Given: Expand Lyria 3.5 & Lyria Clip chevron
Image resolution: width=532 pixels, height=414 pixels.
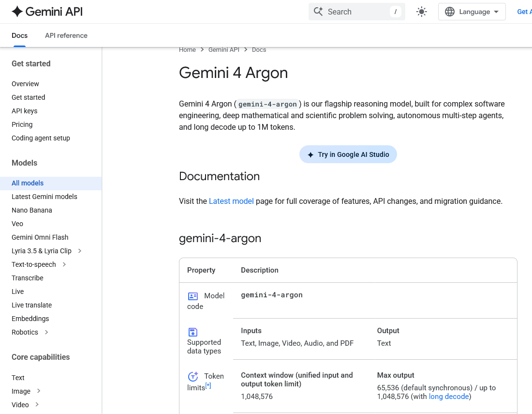Looking at the screenshot, I should point(80,251).
